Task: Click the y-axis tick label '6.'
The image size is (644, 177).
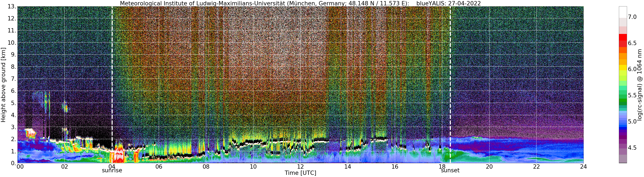Action: 14,91
